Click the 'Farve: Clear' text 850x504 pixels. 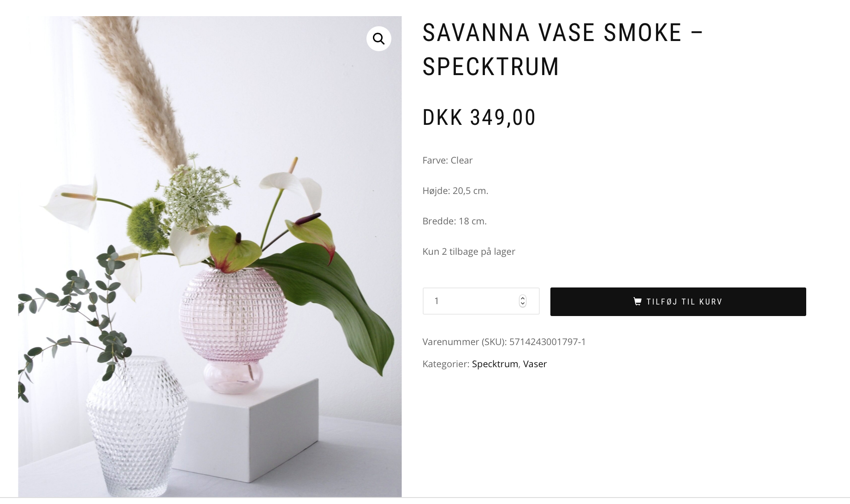(448, 160)
